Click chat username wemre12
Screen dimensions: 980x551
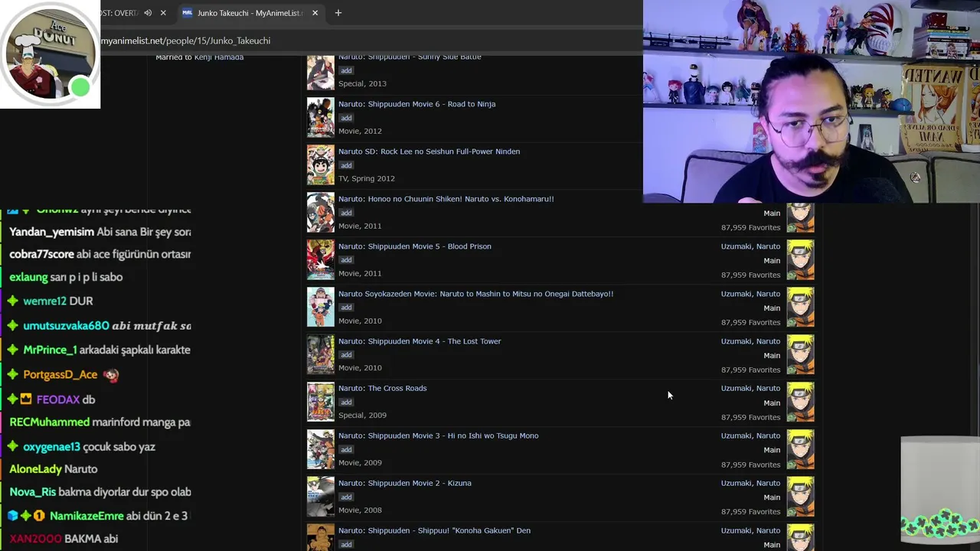pyautogui.click(x=44, y=301)
